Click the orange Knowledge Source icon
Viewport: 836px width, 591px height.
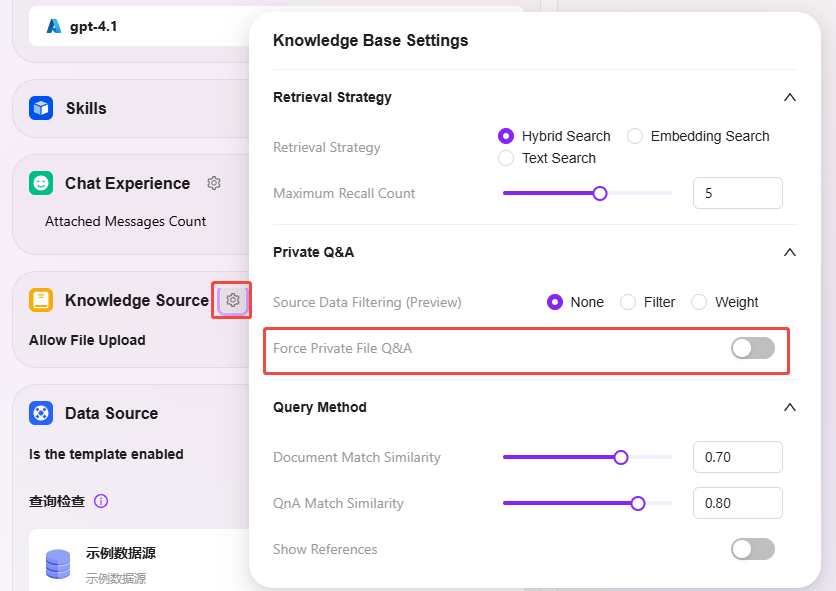tap(41, 300)
